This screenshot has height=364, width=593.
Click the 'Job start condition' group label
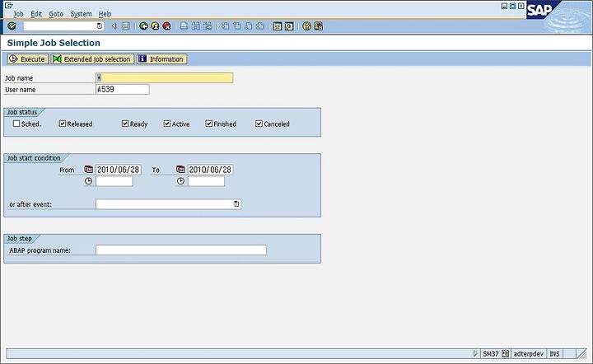[x=34, y=158]
